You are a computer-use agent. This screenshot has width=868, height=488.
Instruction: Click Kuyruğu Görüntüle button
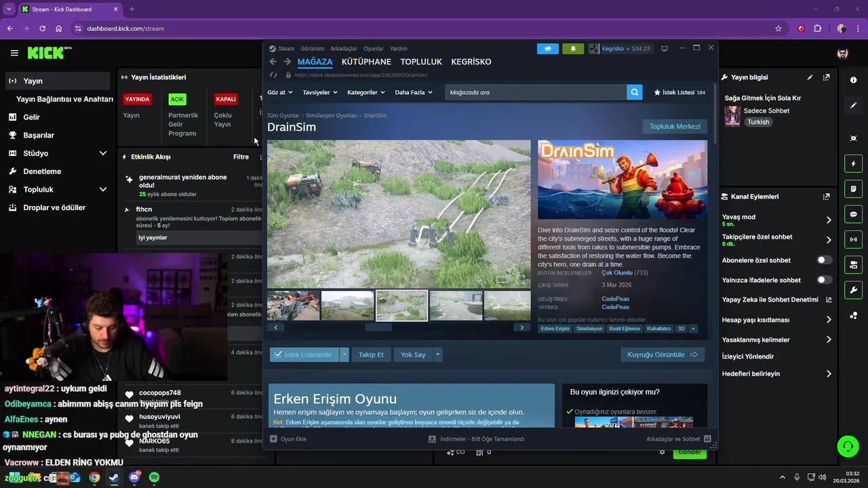[x=663, y=354]
